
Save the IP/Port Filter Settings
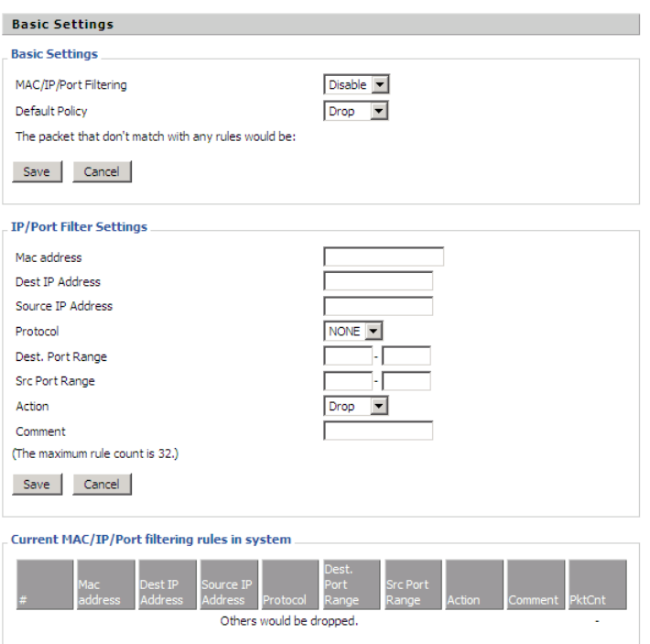point(37,485)
